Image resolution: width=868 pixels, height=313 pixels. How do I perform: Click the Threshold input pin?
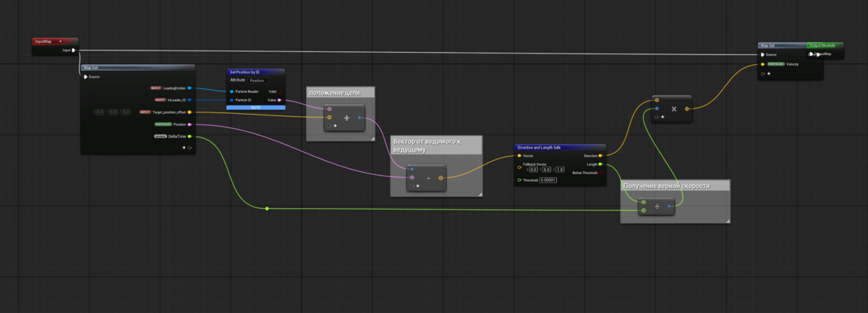(519, 180)
